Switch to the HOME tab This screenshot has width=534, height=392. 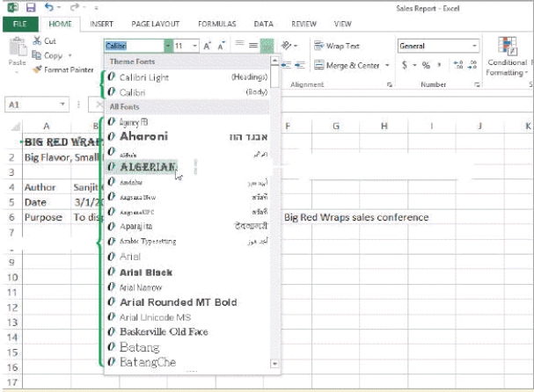pos(61,24)
